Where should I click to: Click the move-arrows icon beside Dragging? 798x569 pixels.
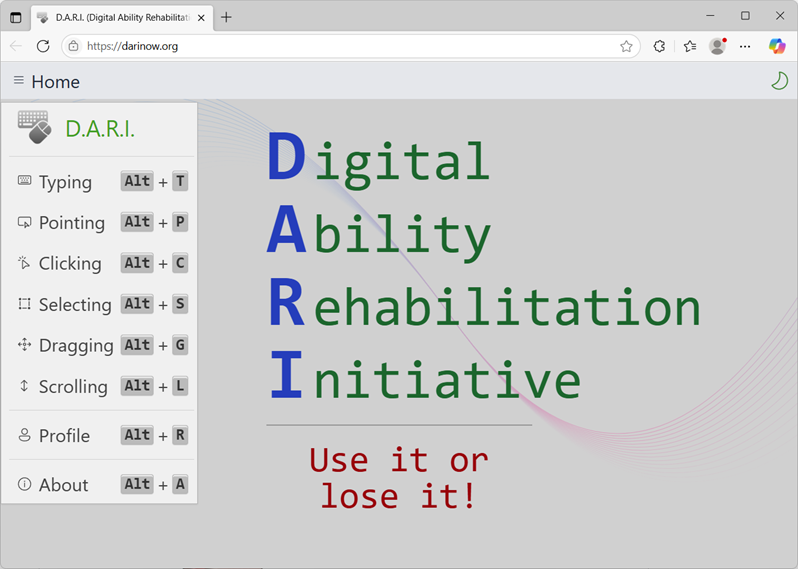point(24,345)
